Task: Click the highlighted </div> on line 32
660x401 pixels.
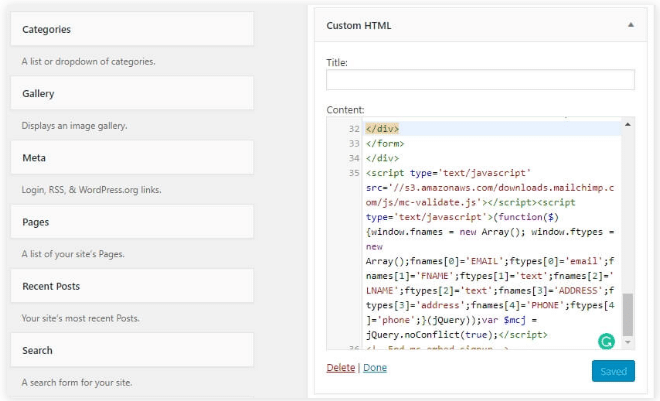Action: tap(382, 129)
